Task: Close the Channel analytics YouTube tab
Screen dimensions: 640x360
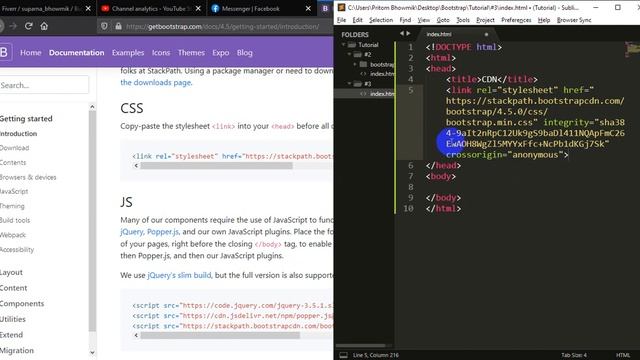Action: click(198, 9)
